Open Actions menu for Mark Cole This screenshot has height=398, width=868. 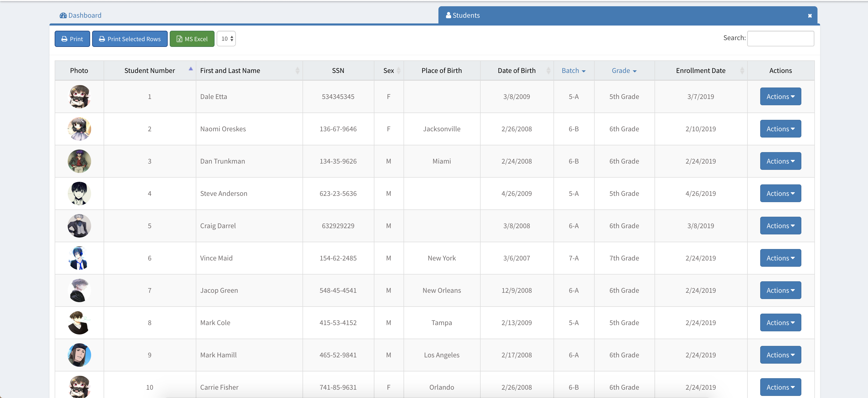(x=780, y=322)
